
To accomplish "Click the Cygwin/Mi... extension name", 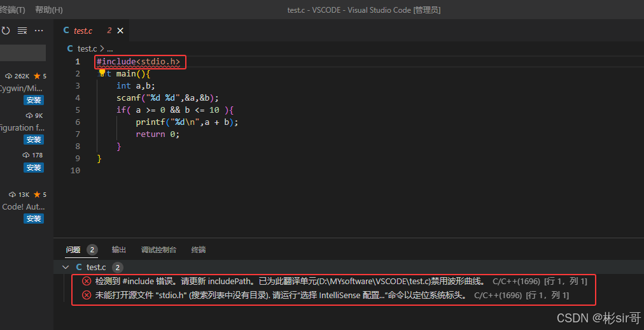I will tap(22, 89).
